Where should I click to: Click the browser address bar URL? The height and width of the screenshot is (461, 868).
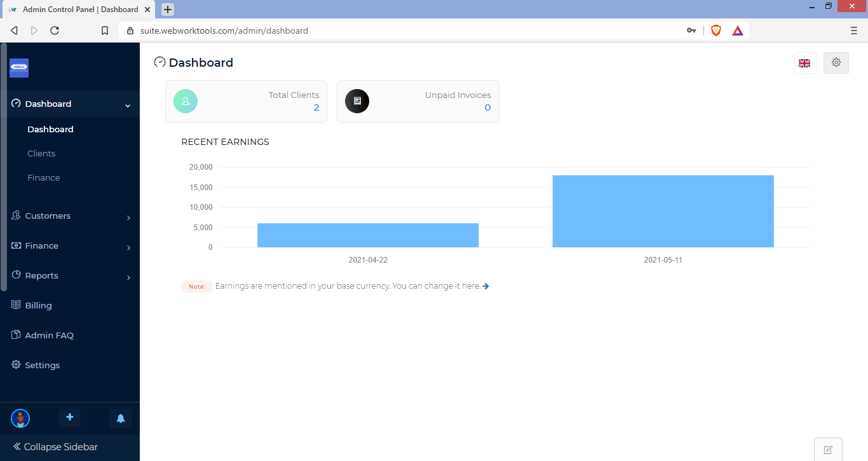[224, 31]
